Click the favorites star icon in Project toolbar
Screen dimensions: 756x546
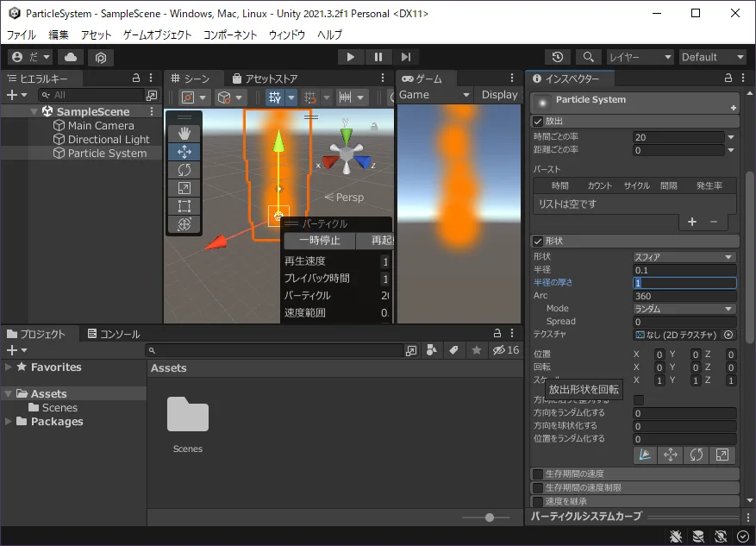[x=477, y=350]
